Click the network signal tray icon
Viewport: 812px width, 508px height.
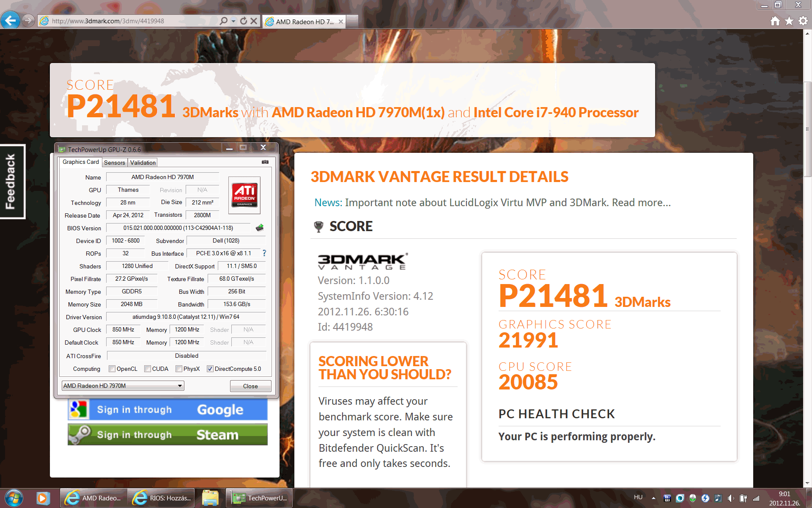click(756, 498)
